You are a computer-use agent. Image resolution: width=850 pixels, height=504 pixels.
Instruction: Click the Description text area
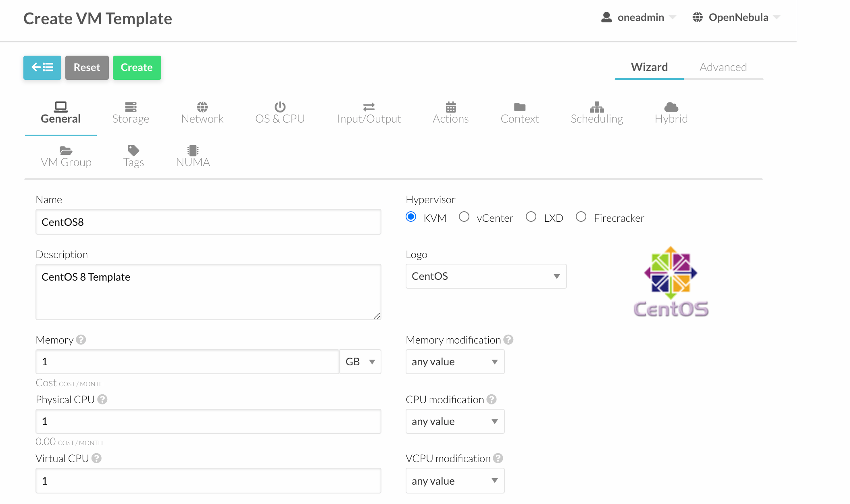click(x=208, y=292)
